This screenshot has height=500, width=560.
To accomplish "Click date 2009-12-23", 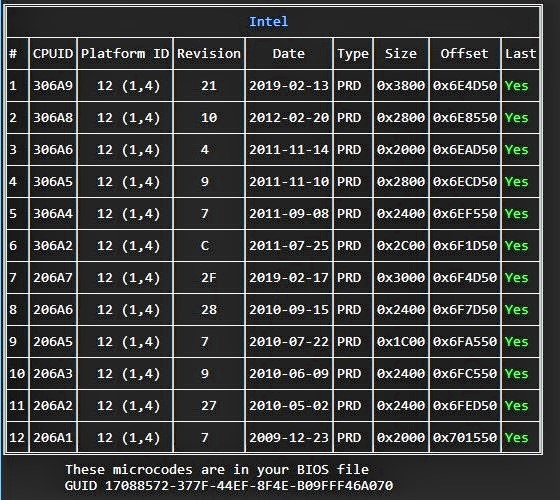I will (289, 438).
